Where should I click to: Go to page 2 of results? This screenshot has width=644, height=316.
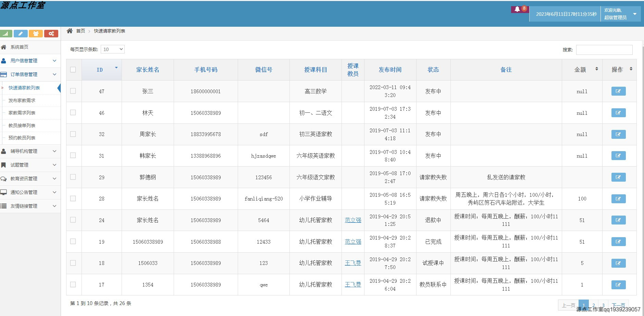[593, 305]
